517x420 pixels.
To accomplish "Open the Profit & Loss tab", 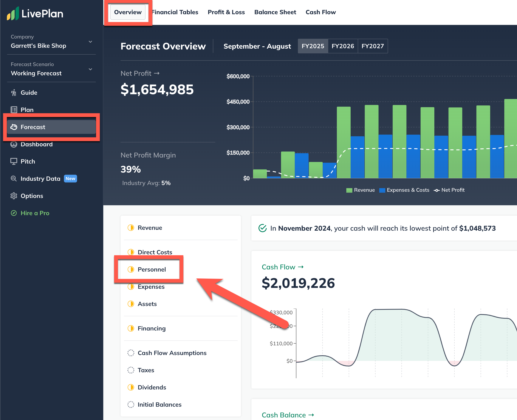I will 226,12.
